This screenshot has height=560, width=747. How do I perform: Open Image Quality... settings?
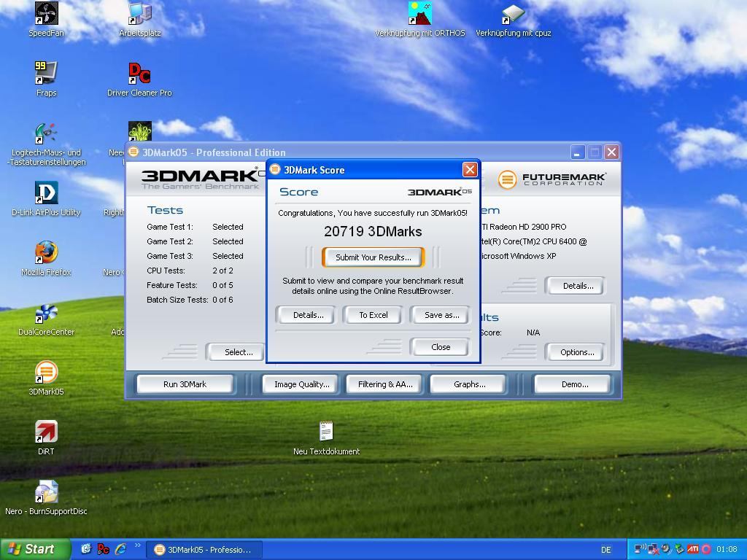click(301, 384)
